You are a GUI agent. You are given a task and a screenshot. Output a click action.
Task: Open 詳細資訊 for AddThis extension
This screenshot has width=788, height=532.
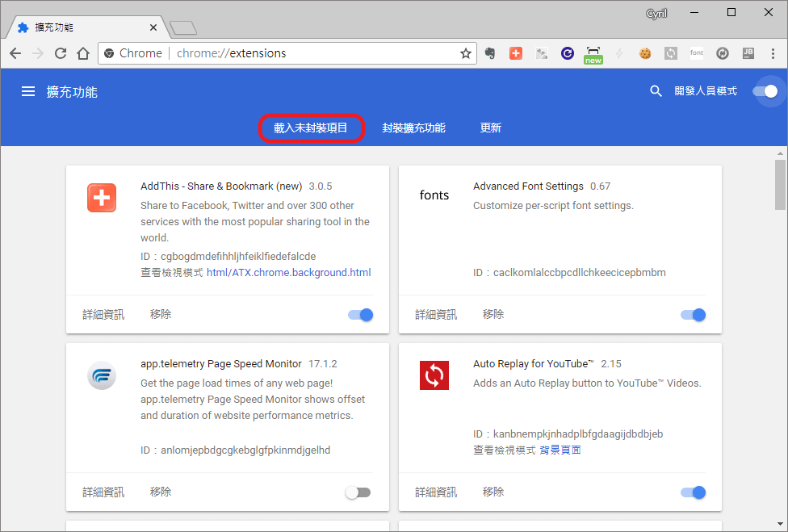point(103,315)
